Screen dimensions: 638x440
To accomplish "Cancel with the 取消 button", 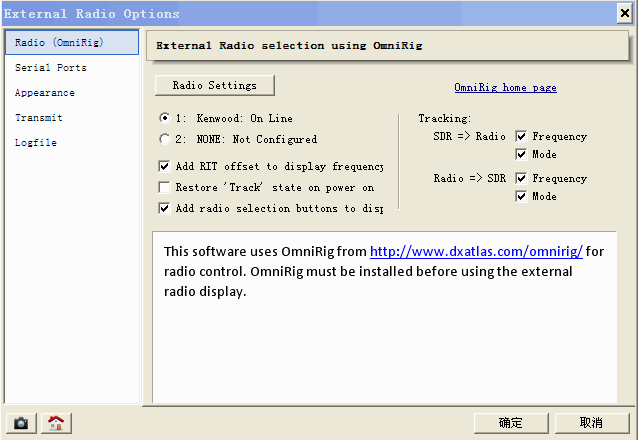I will (592, 423).
